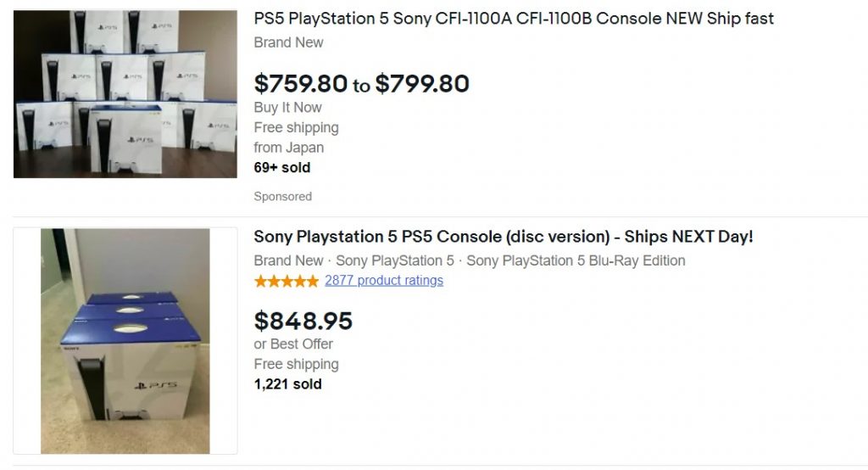Viewport: 868px width, 470px height.
Task: Click Free shipping under the Buy It Now listing
Action: (297, 128)
